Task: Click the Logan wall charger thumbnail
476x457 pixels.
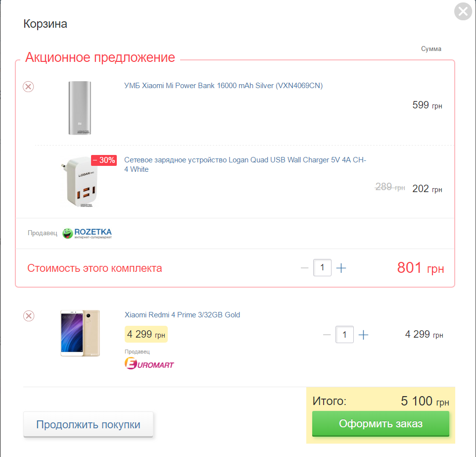Action: coord(81,182)
